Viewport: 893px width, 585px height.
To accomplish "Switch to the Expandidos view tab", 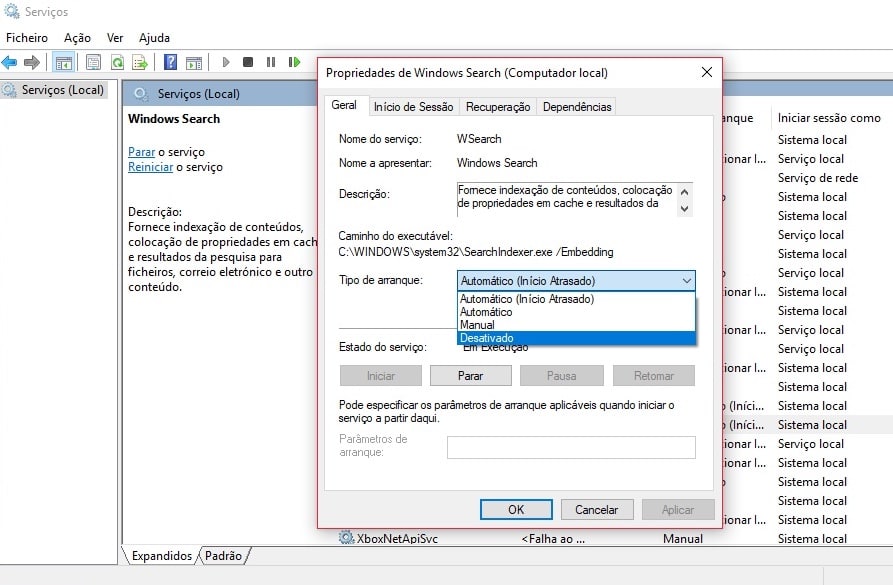I will click(x=162, y=555).
